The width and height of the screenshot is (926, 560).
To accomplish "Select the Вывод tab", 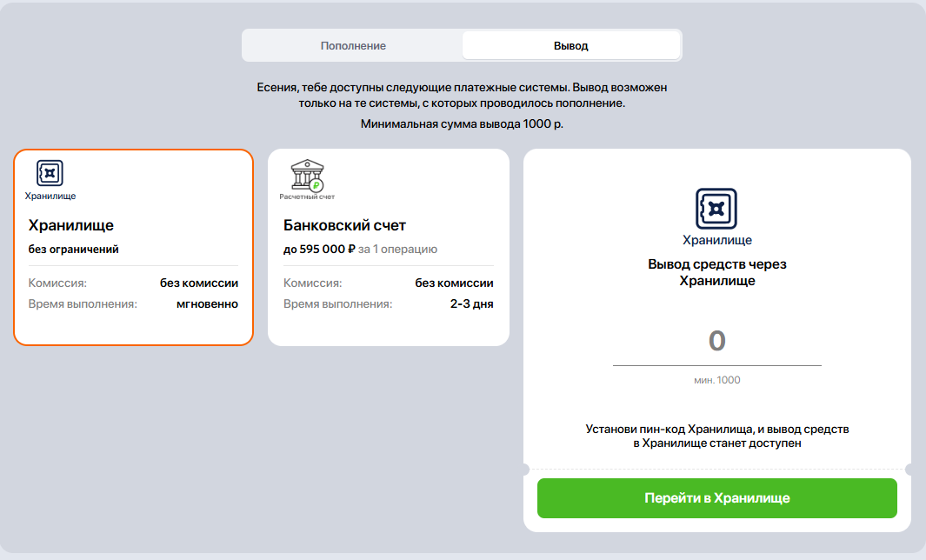I will coord(571,45).
